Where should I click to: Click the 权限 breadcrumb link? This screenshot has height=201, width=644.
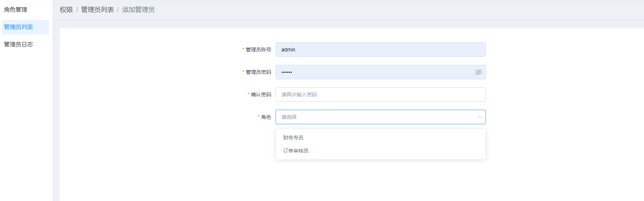[66, 10]
